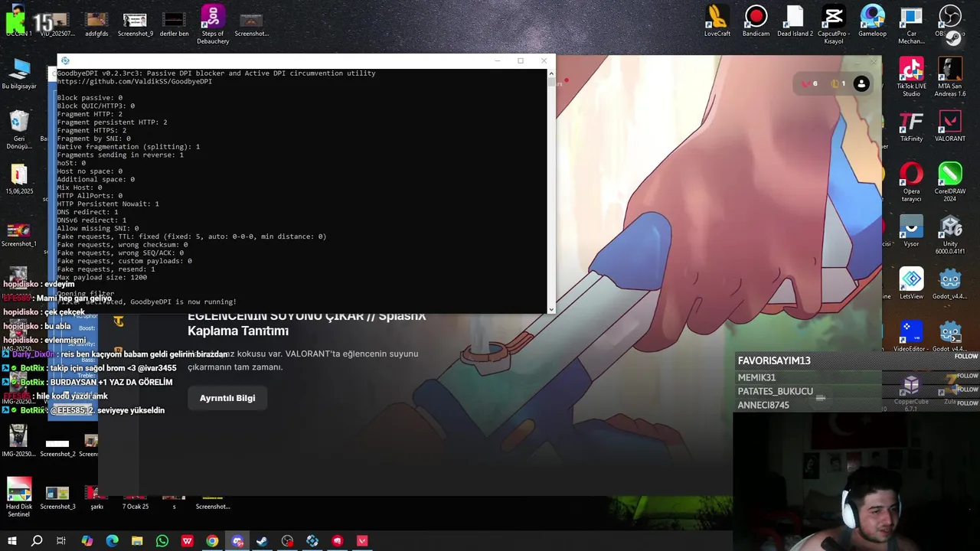Click ANNECI8745 in the overlay list
The height and width of the screenshot is (551, 980).
[x=763, y=405]
